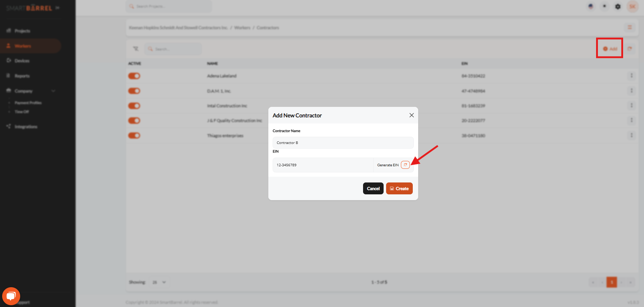
Task: Open the user avatar in top bar
Action: [632, 6]
